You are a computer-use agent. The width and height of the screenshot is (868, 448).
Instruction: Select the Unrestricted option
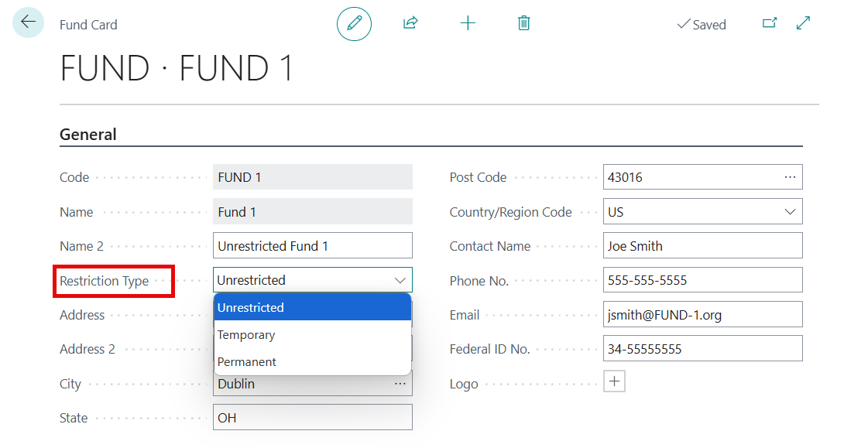click(x=252, y=307)
